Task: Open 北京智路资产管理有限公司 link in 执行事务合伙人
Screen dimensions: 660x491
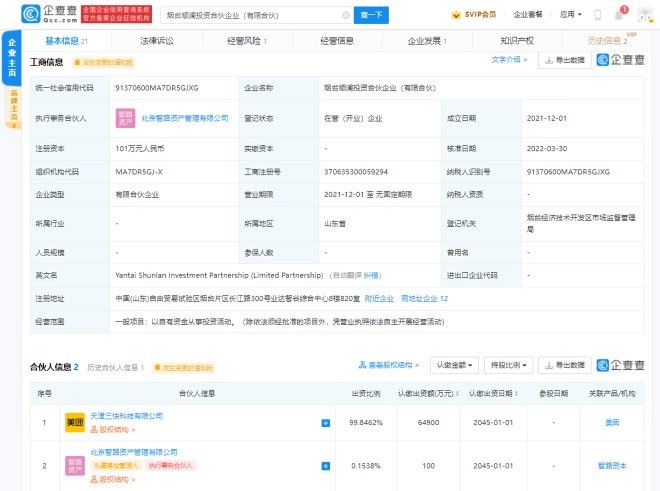Action: click(185, 118)
